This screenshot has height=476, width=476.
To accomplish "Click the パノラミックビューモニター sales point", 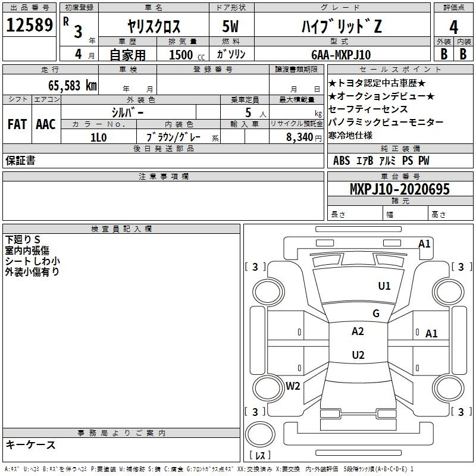I will (386, 122).
